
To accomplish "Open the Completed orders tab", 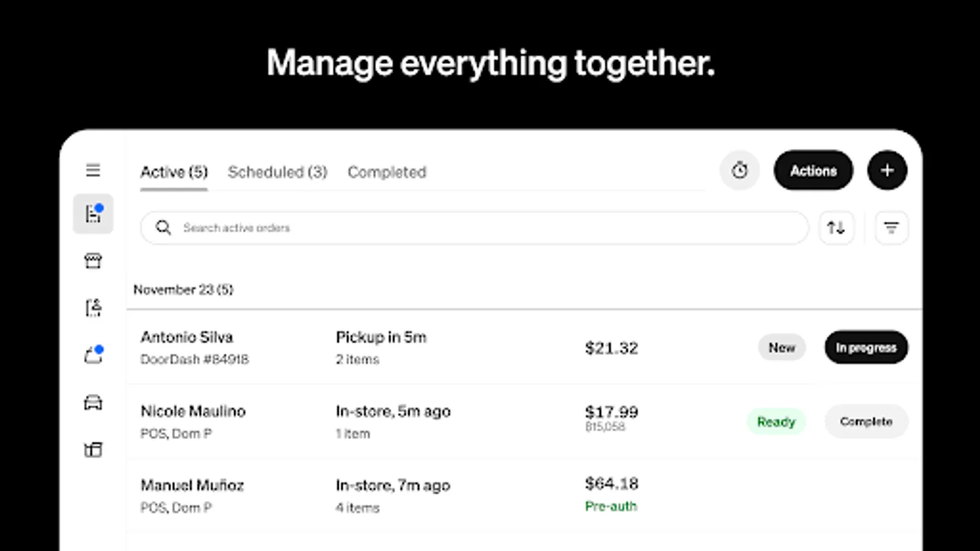I will coord(386,172).
